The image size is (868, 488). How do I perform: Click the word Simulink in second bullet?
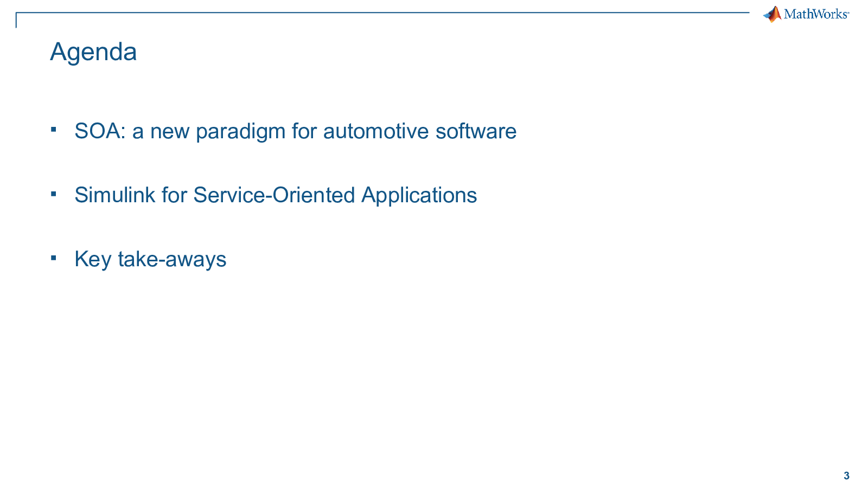(114, 195)
